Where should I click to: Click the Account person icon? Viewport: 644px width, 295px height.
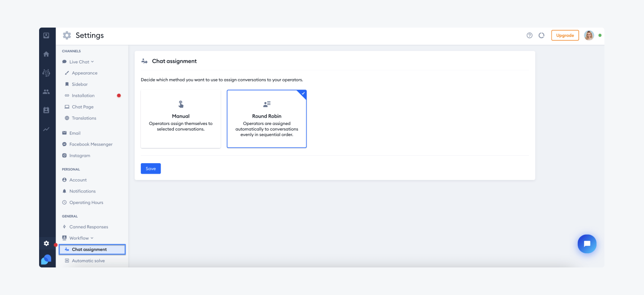[64, 180]
